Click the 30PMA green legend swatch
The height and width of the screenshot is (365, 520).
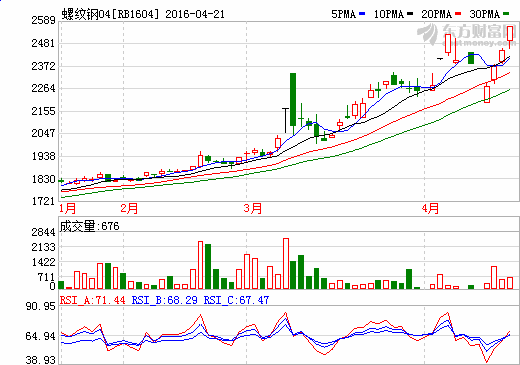pyautogui.click(x=506, y=14)
